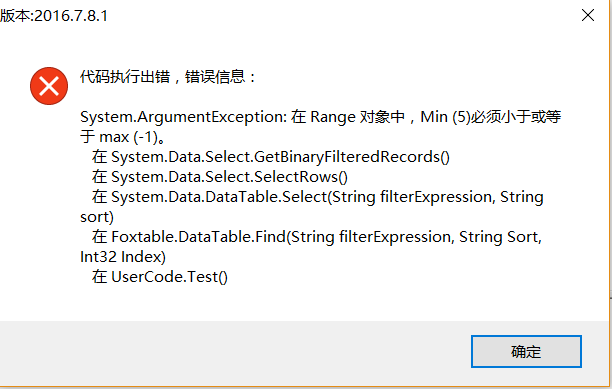612x389 pixels.
Task: Click the wrapped sort) text line
Action: (97, 217)
